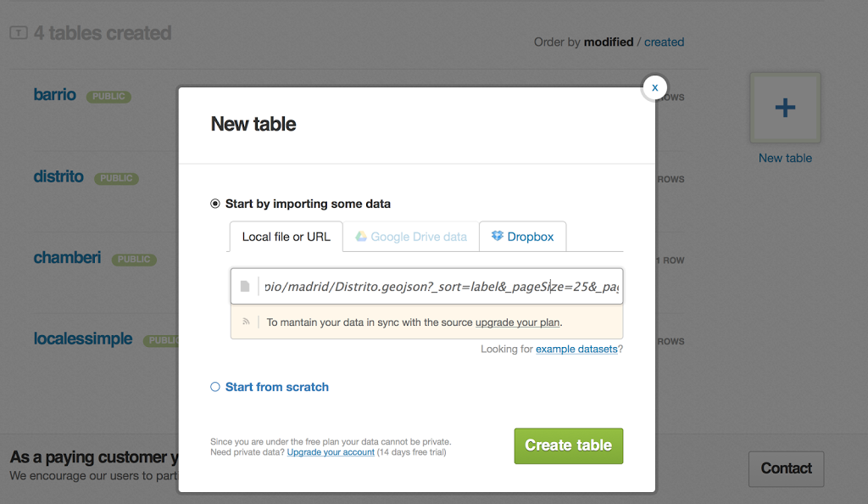Open the Dropbox tab
Screen dimensions: 868x504
tap(523, 237)
